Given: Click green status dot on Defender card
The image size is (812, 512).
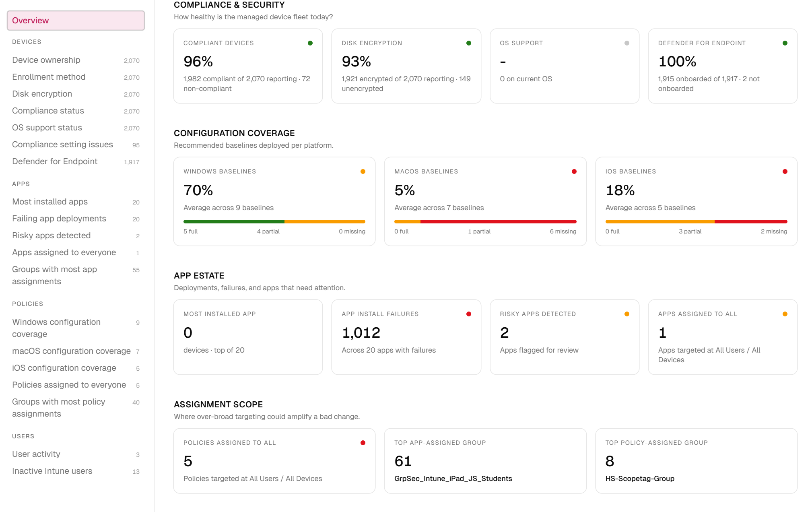Looking at the screenshot, I should (x=785, y=43).
